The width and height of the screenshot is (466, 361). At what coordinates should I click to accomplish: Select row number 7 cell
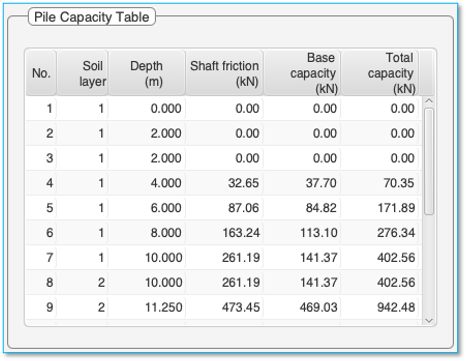coord(41,257)
